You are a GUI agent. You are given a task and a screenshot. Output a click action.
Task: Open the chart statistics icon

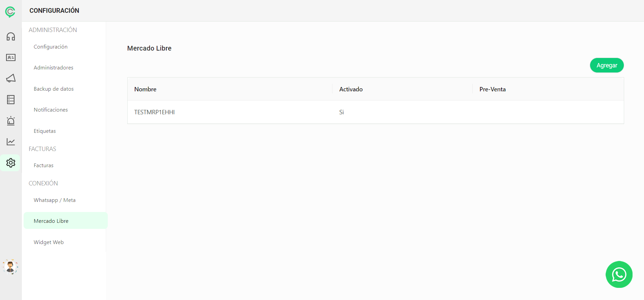coord(11,142)
